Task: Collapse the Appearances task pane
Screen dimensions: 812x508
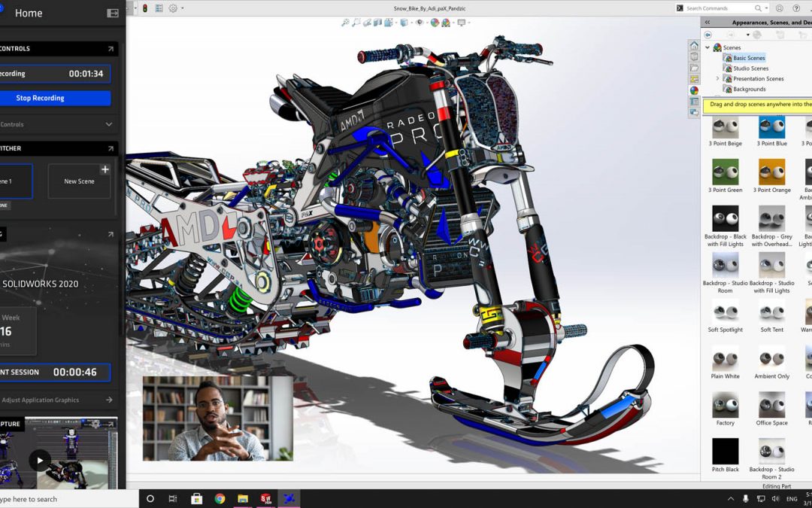Action: pyautogui.click(x=707, y=23)
